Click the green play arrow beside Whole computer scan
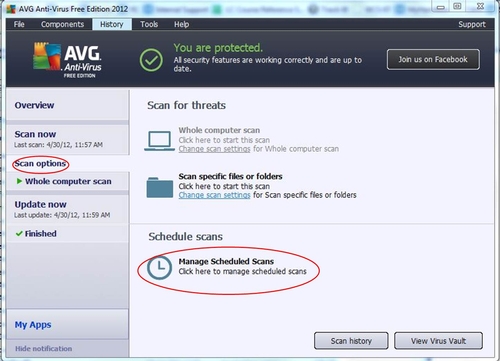Viewport: 500px width, 361px height. 19,181
